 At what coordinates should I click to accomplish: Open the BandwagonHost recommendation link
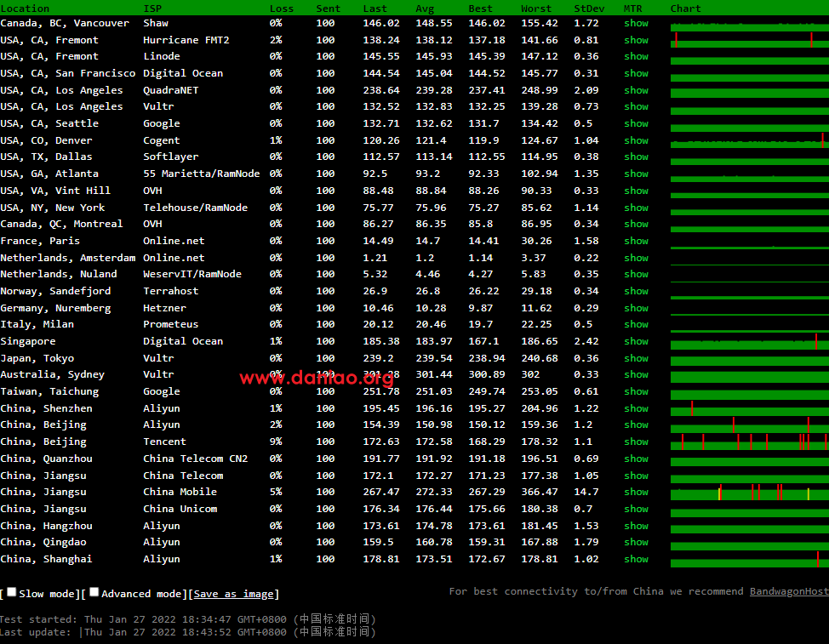tap(789, 591)
